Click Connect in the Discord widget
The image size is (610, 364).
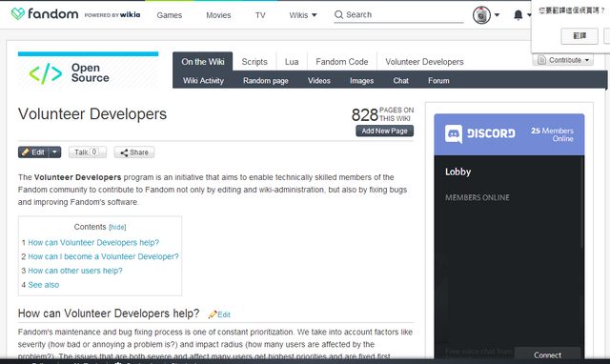point(547,354)
